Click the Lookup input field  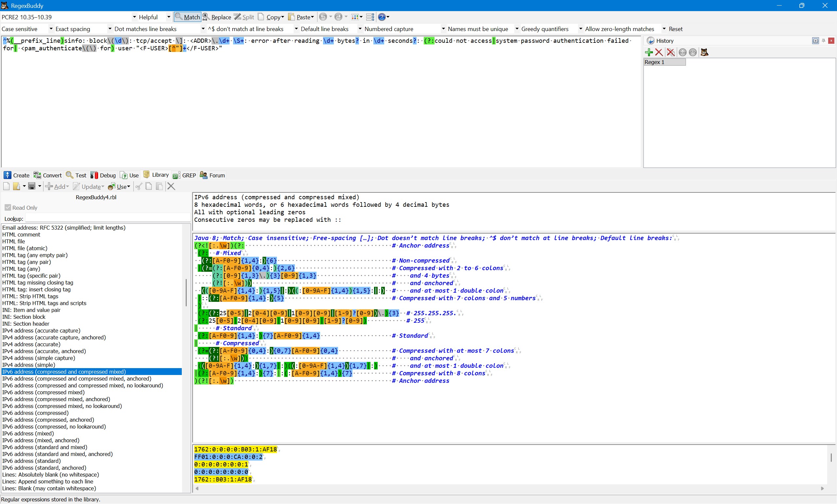click(108, 219)
